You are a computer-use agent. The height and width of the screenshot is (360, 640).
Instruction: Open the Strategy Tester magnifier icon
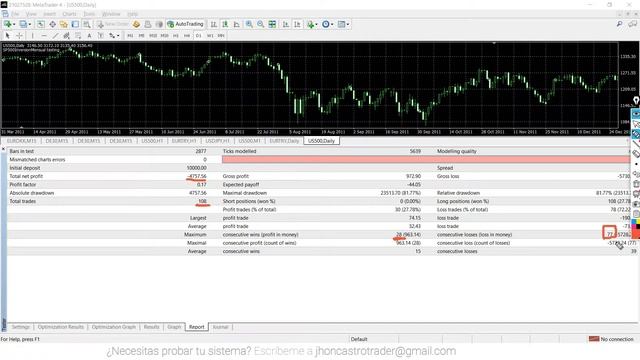click(x=87, y=24)
